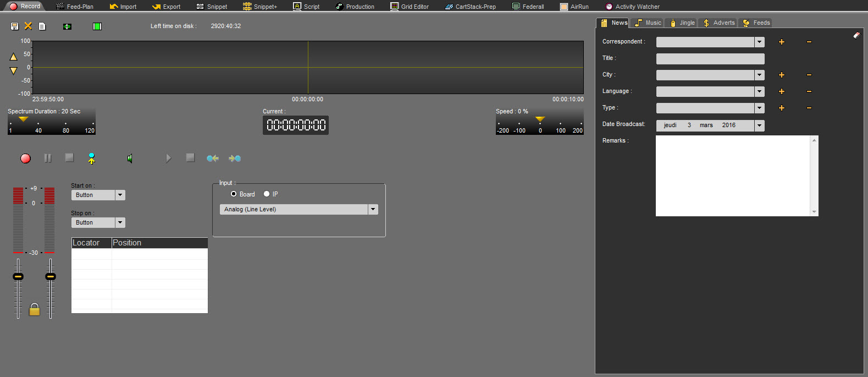Screen dimensions: 868x377
Task: Open the Start on dropdown
Action: pos(120,195)
